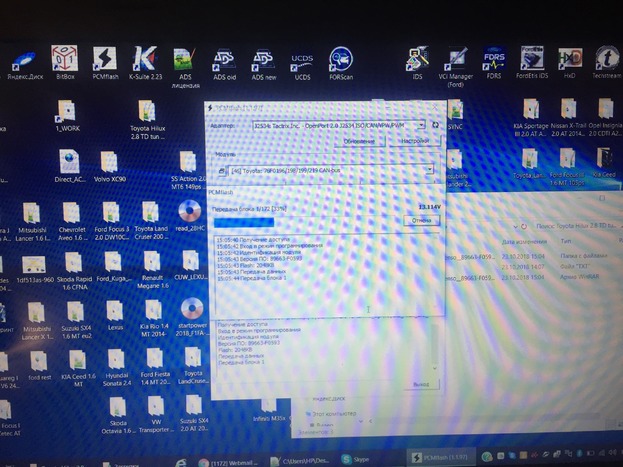Click the refresh icon beside adapter dropdown
The width and height of the screenshot is (623, 467).
(436, 126)
